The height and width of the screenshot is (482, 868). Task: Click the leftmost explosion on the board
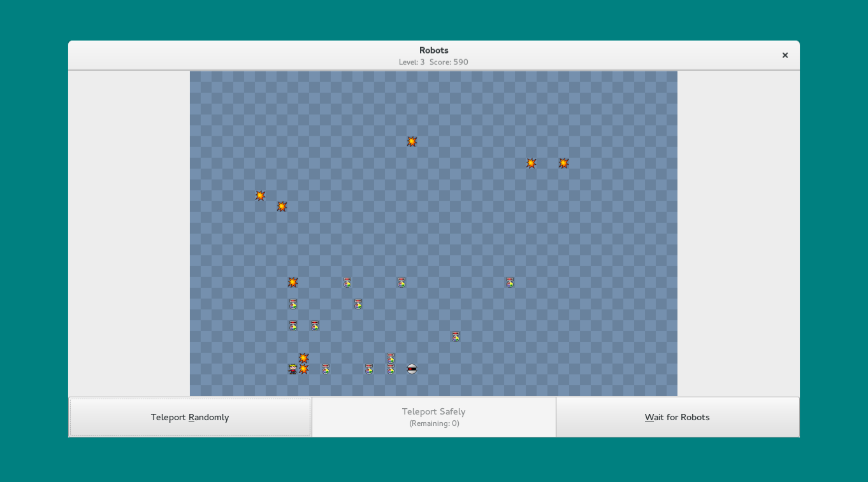click(x=260, y=195)
